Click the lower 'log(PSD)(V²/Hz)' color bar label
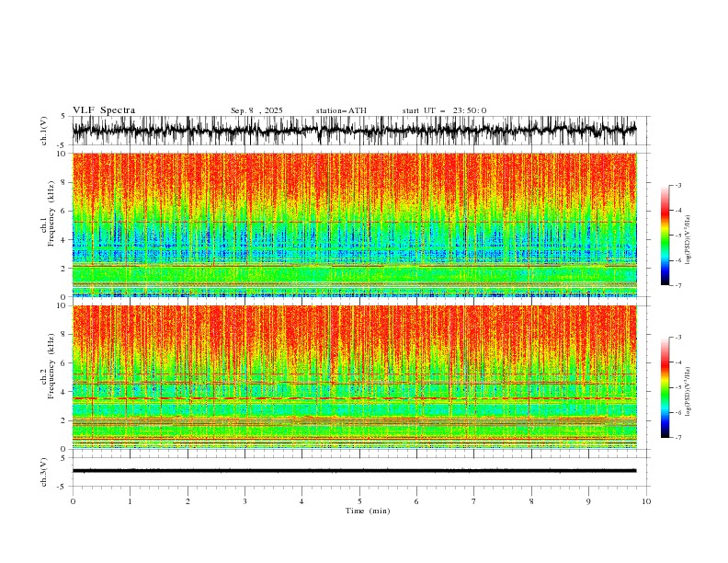Image resolution: width=728 pixels, height=563 pixels. tap(688, 392)
